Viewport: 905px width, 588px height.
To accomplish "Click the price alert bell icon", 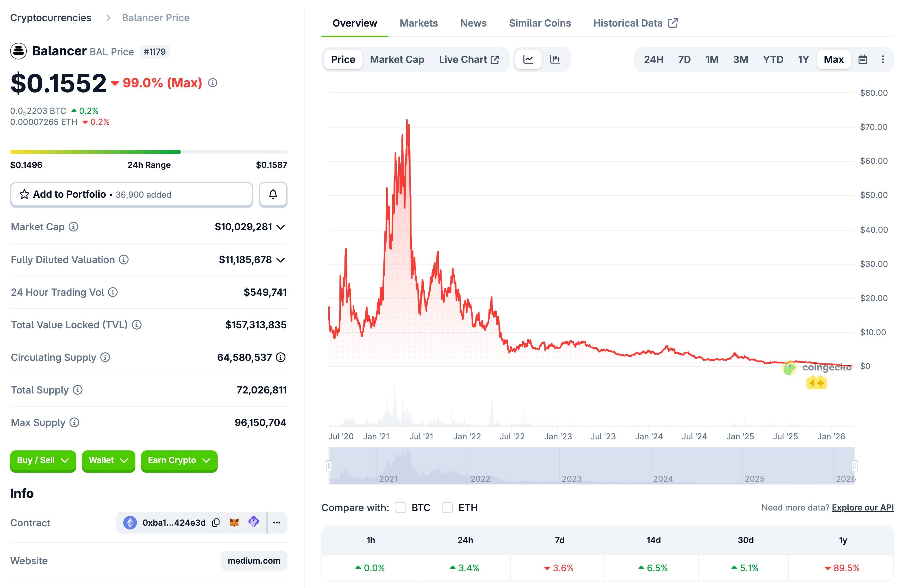I will [273, 194].
